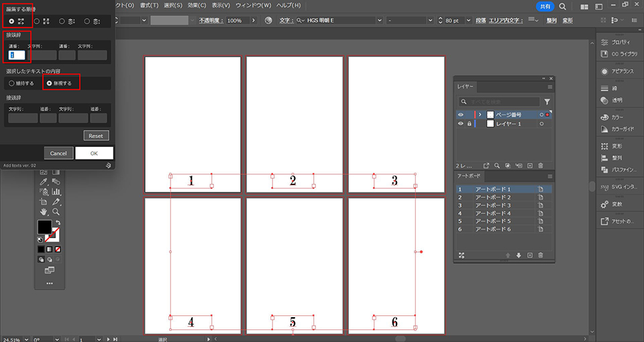
Task: Open the 変数 panel icon
Action: [604, 204]
